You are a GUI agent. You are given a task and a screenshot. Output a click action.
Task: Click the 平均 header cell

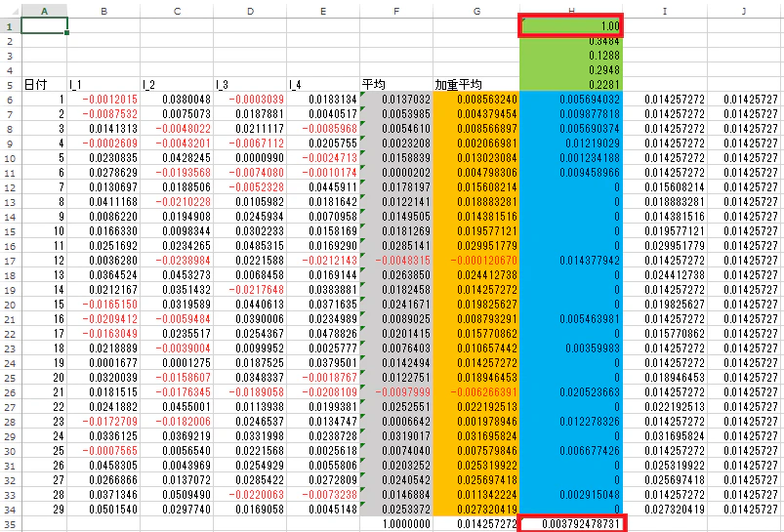396,85
